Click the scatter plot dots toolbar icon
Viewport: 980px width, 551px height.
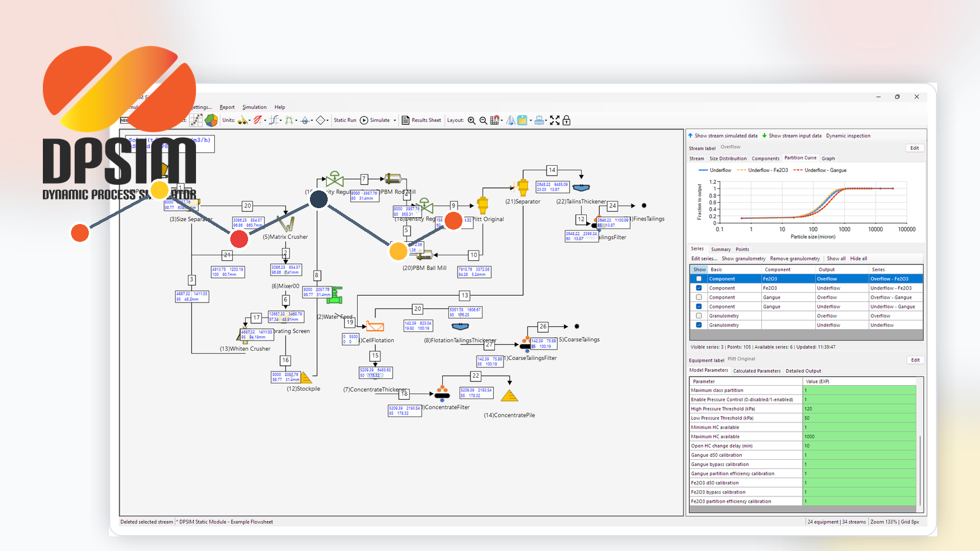click(196, 120)
